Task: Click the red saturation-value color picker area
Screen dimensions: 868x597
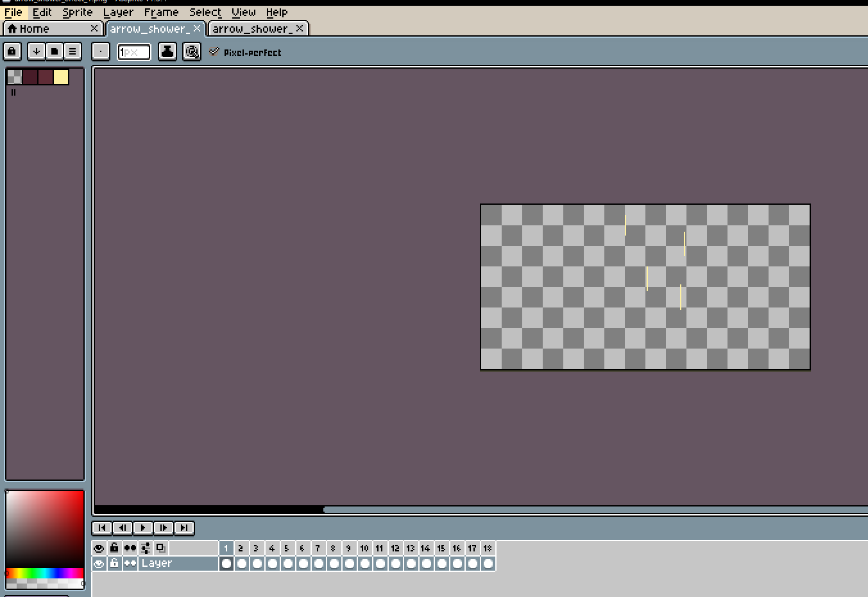Action: pos(45,530)
